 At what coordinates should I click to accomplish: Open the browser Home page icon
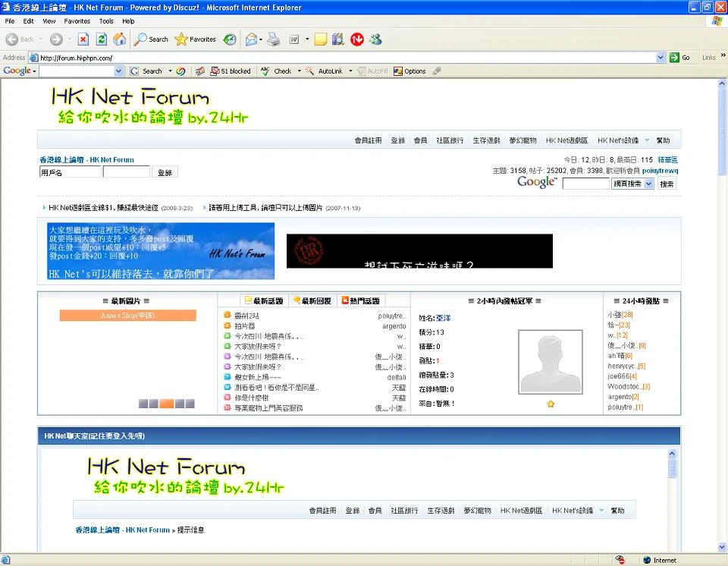tap(121, 39)
